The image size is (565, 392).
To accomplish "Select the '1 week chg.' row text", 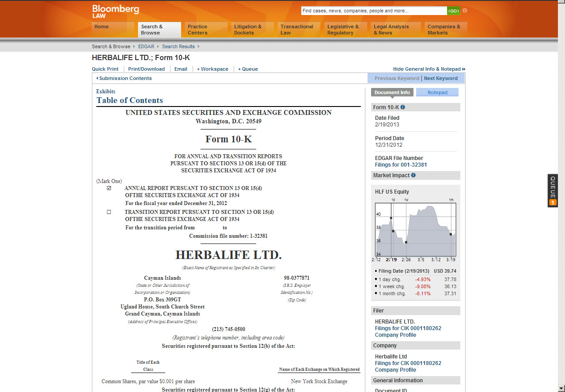I will [x=416, y=286].
